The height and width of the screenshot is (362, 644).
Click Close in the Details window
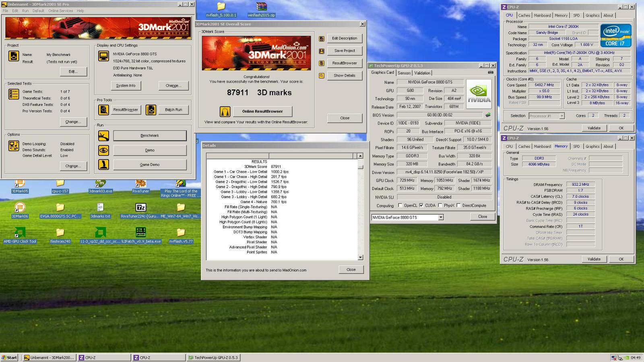351,270
